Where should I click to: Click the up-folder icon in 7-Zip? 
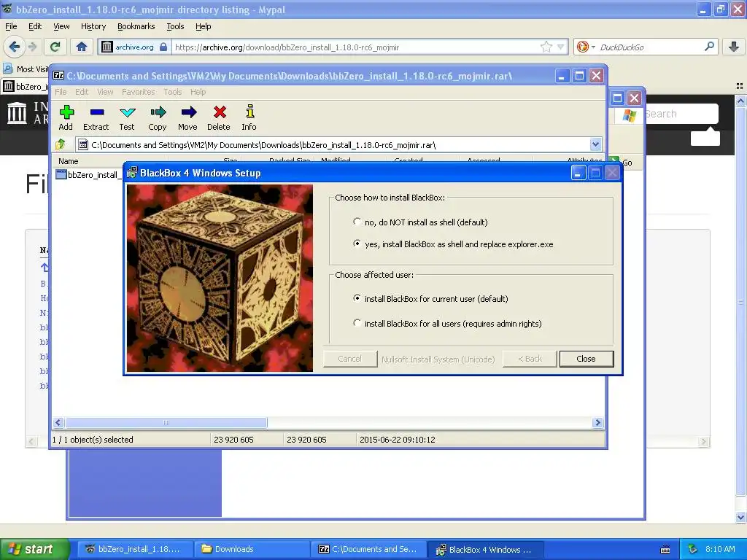pyautogui.click(x=61, y=144)
